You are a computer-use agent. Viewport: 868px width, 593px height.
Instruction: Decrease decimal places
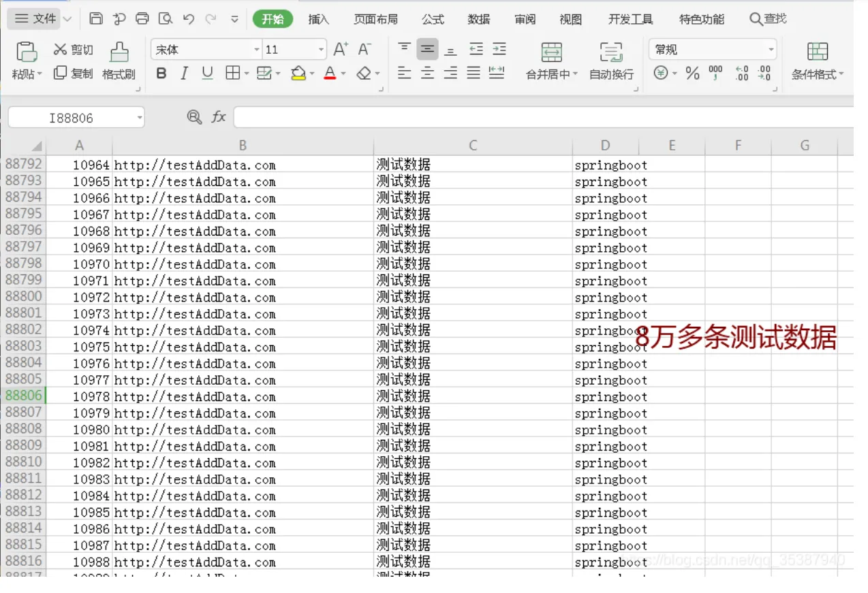pos(764,73)
